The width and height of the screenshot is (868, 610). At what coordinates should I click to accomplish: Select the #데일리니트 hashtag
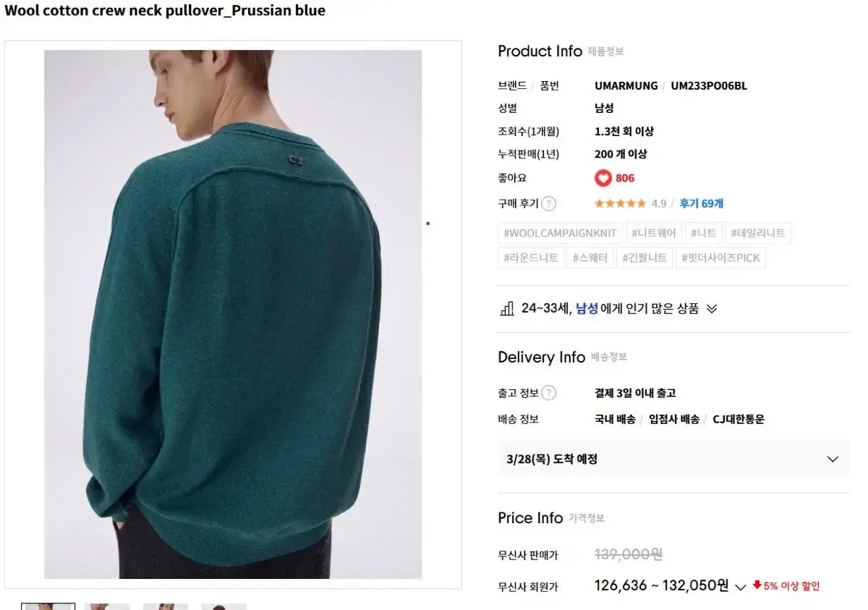pos(757,233)
